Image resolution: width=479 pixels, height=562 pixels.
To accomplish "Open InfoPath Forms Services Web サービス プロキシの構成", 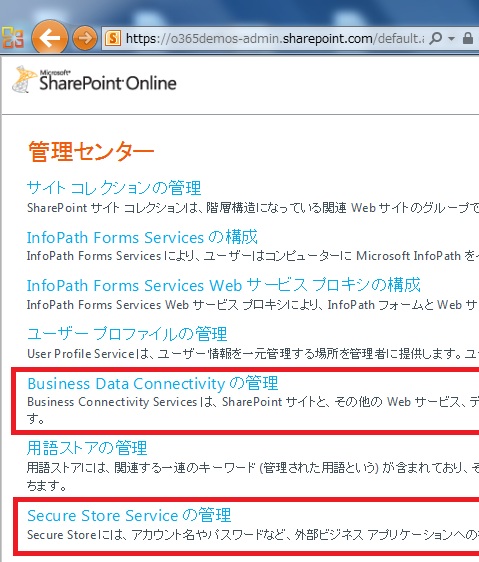I will tap(223, 285).
